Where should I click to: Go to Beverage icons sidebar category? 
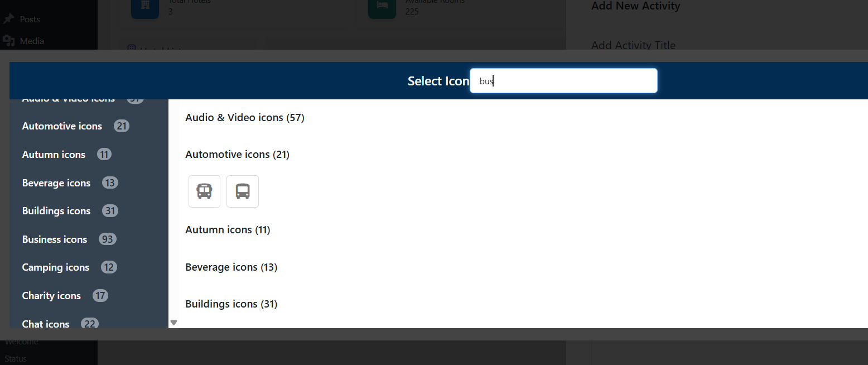point(56,183)
